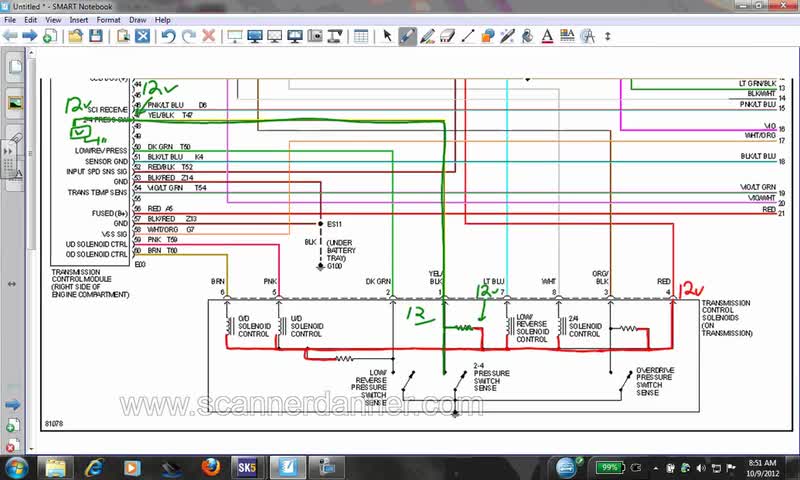Click the vertical scrollbar up arrow
This screenshot has width=800, height=480.
(x=31, y=52)
